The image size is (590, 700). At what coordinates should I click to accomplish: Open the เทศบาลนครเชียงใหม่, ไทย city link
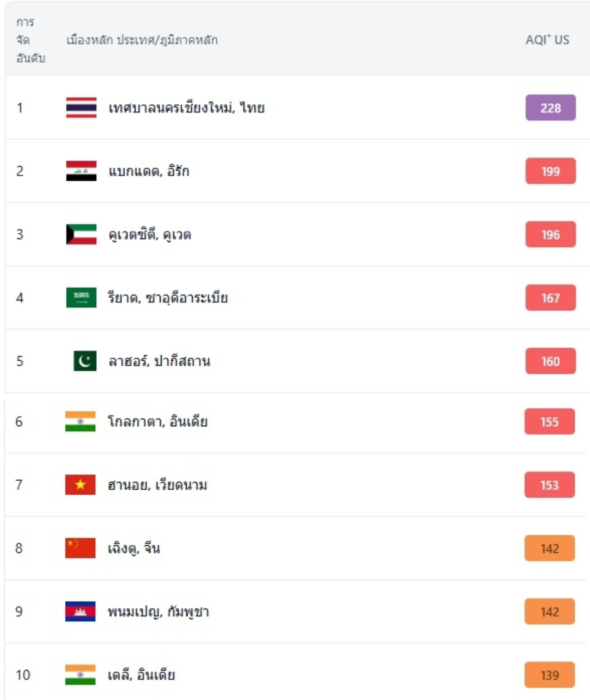pyautogui.click(x=186, y=109)
